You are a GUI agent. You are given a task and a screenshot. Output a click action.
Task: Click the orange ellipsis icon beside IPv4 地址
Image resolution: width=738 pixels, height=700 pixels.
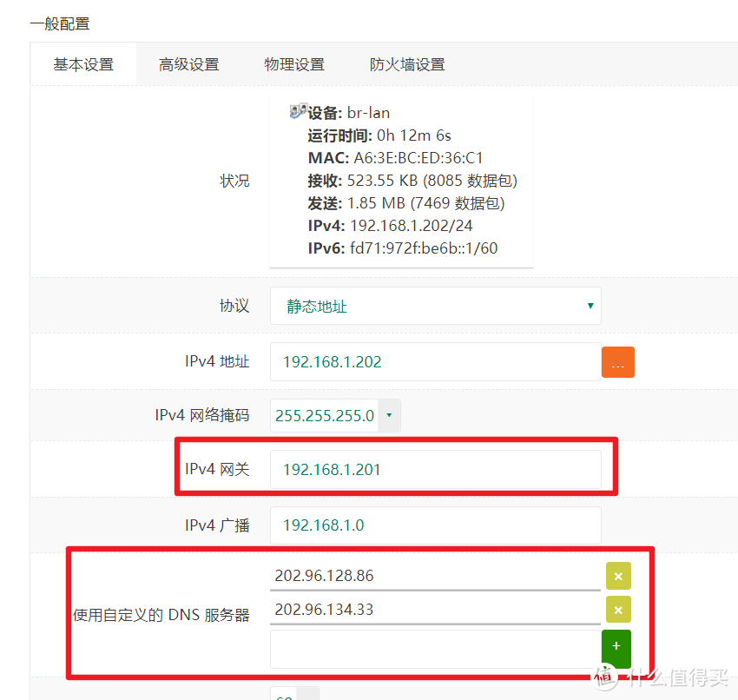tap(617, 361)
